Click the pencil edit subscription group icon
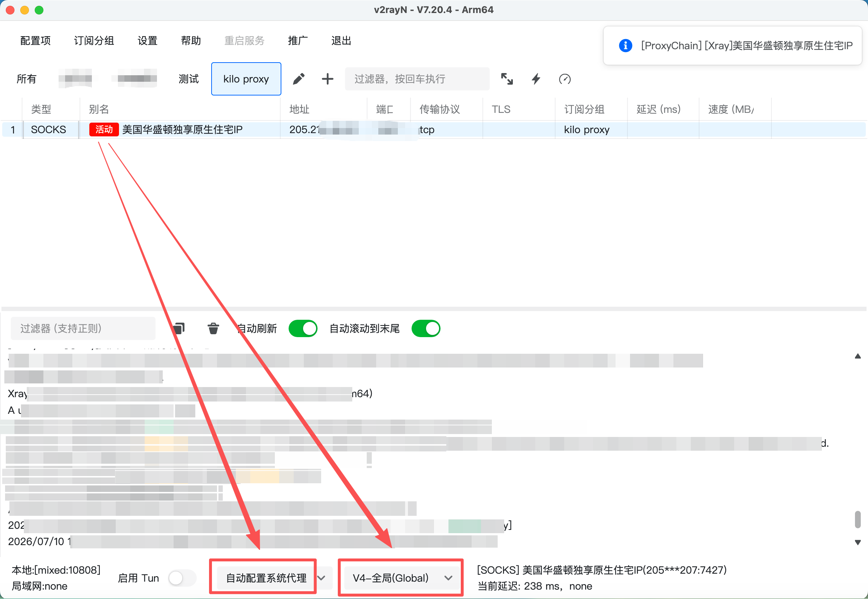The width and height of the screenshot is (868, 599). coord(299,79)
